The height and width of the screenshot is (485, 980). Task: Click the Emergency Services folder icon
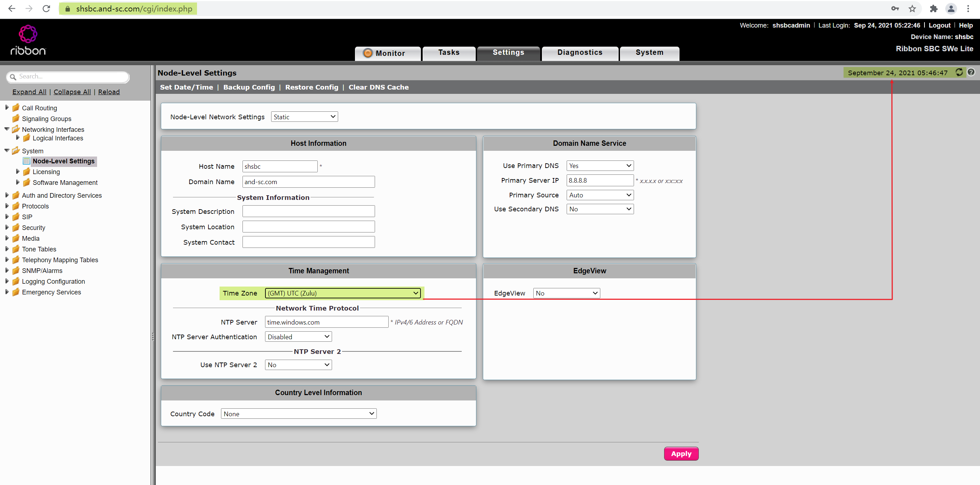click(16, 292)
